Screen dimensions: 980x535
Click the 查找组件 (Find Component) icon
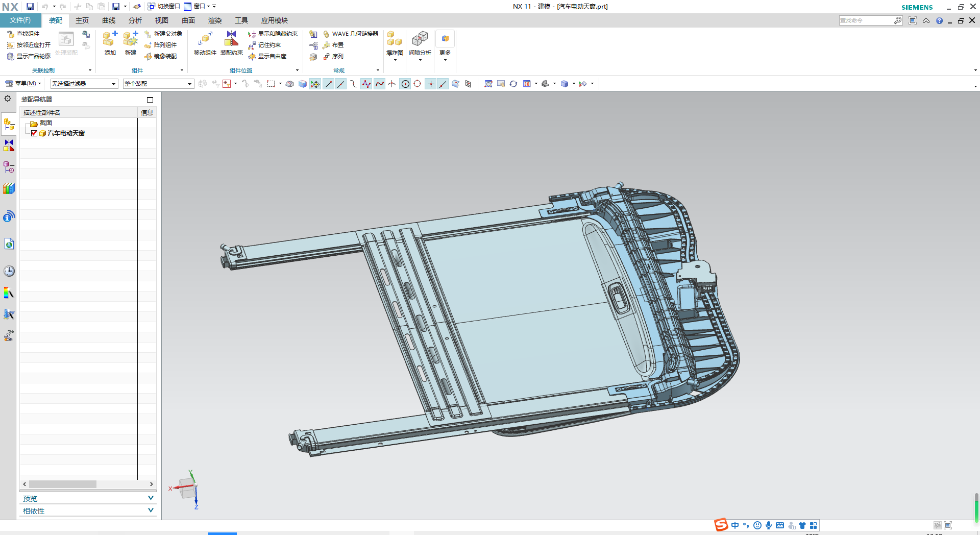point(10,34)
